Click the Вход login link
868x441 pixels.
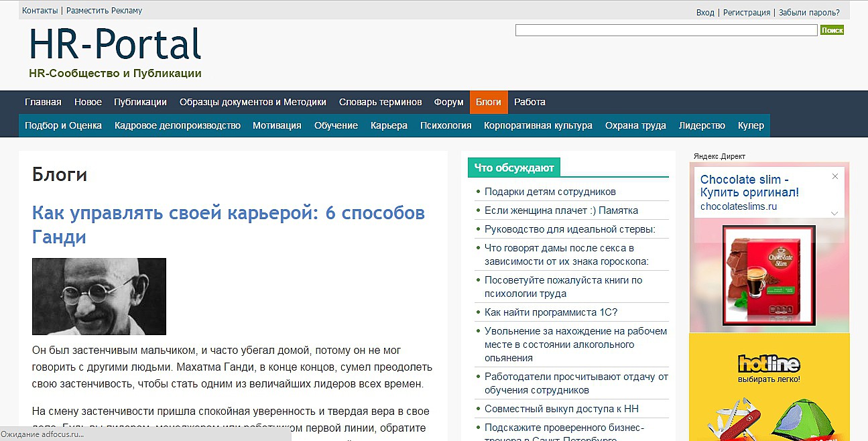(705, 13)
